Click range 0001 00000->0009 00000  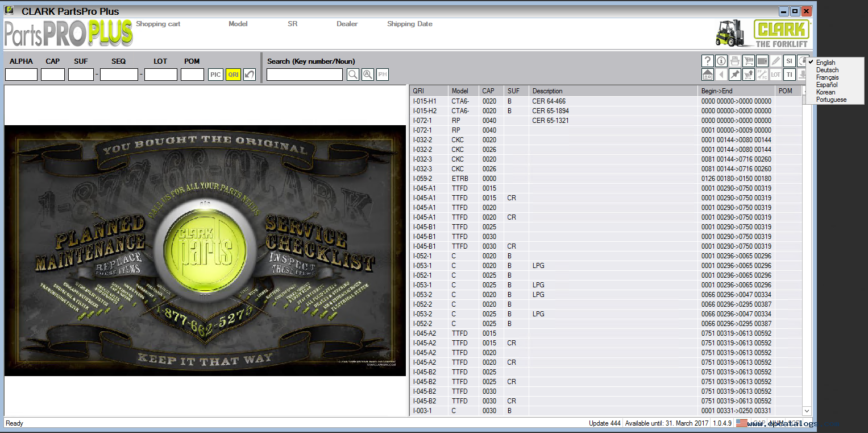tap(736, 130)
